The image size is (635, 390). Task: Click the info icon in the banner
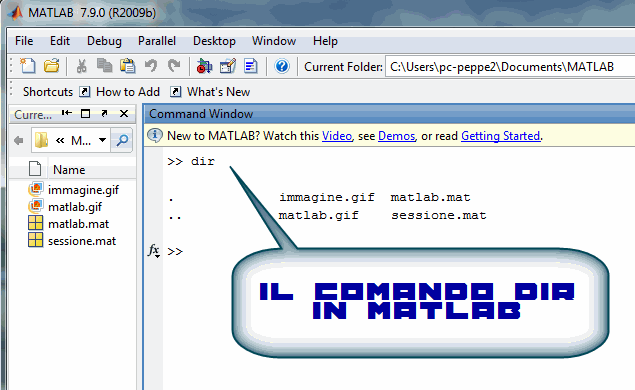155,135
